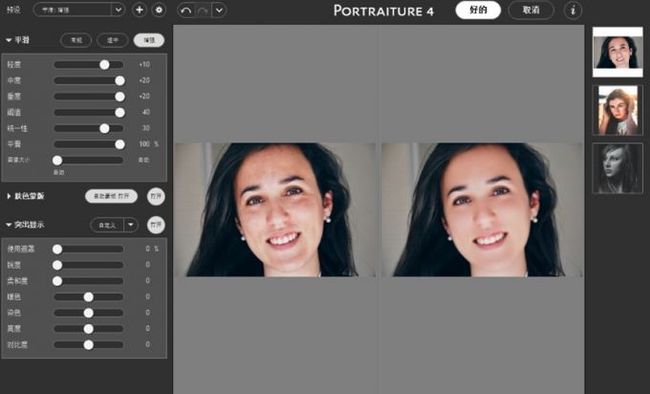Image resolution: width=650 pixels, height=394 pixels.
Task: Toggle the skin mask show-mask pill button
Action: coord(111,196)
